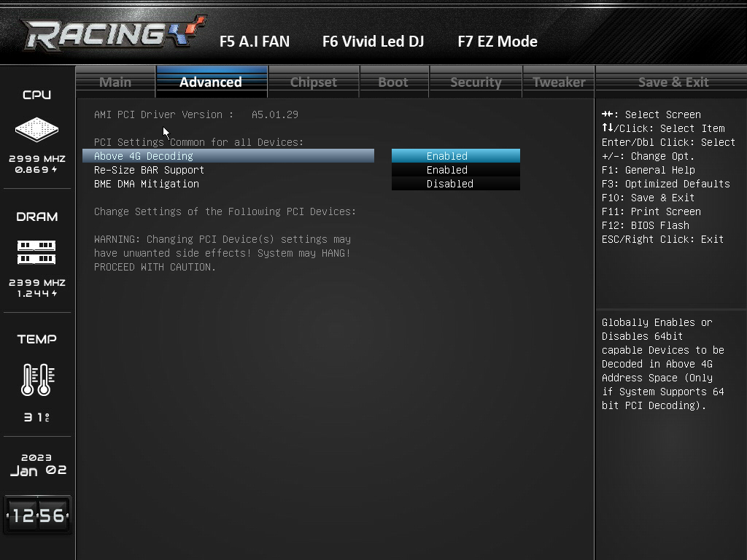
Task: Click the thermometer temperature icon
Action: tap(38, 379)
